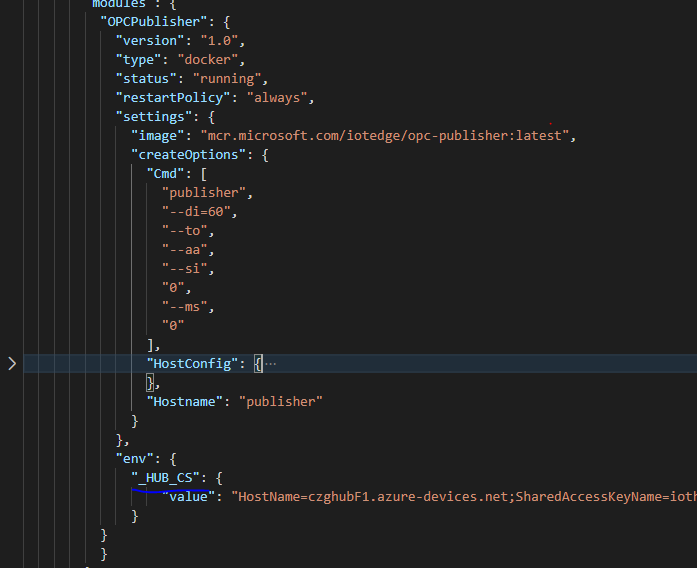
Task: Select the "1.0" version value
Action: [x=219, y=41]
